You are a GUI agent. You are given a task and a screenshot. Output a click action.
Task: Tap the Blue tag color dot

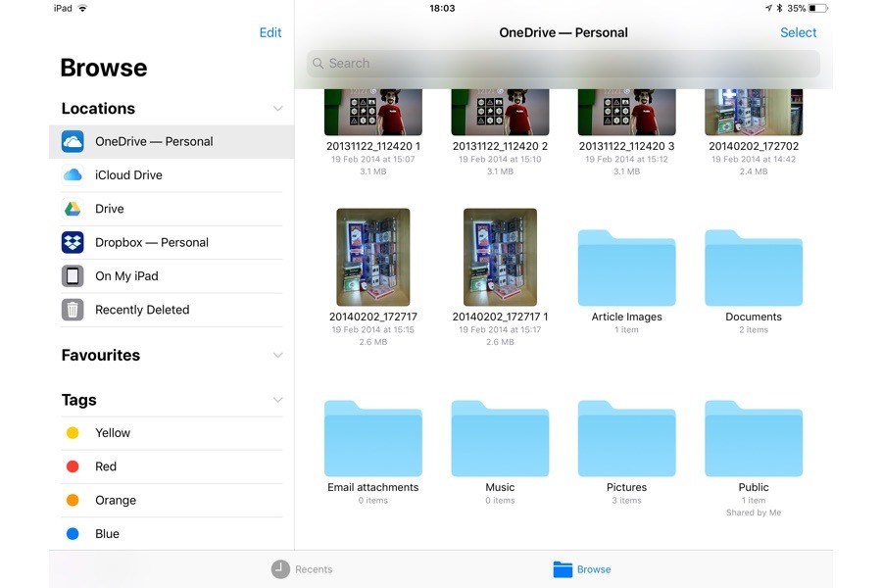tap(73, 533)
